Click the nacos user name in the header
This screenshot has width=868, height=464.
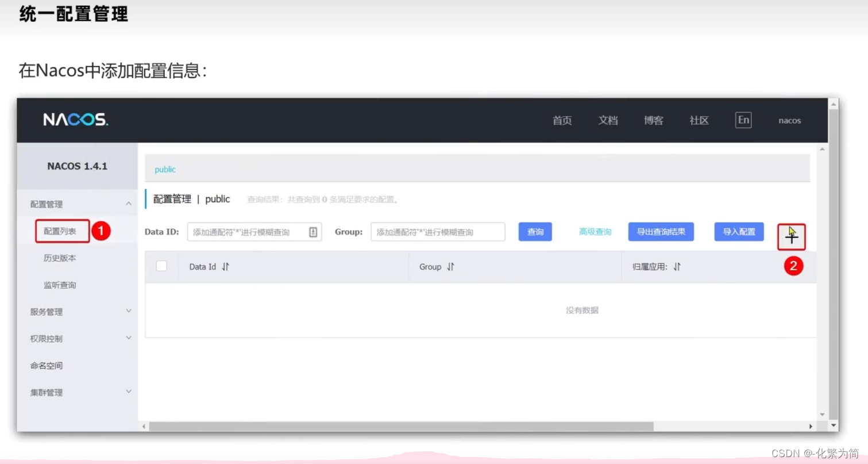789,121
